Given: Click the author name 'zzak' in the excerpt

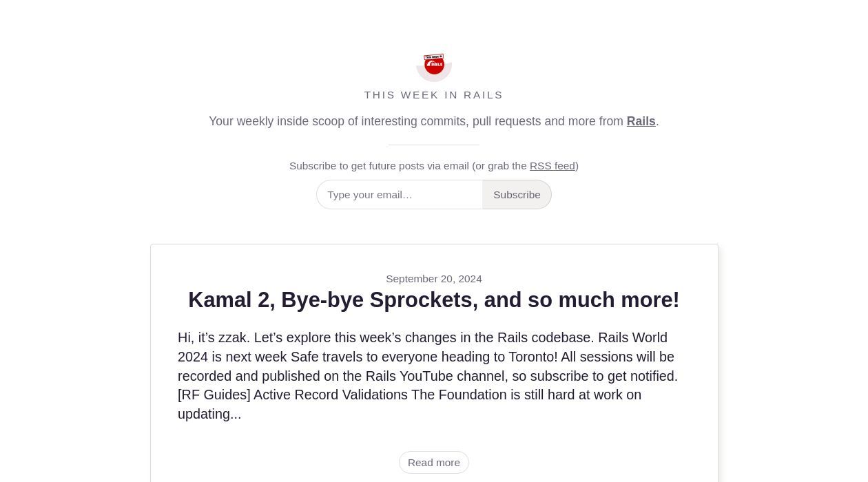Looking at the screenshot, I should tap(233, 338).
